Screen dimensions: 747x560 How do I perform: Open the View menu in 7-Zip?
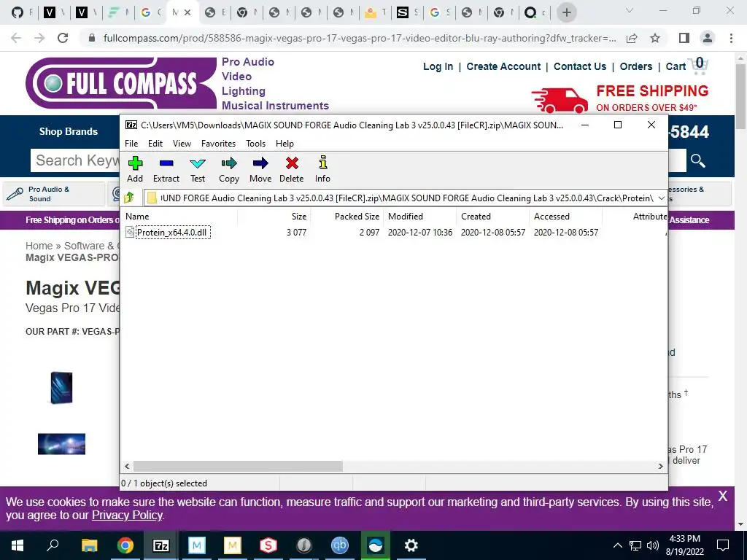click(182, 144)
